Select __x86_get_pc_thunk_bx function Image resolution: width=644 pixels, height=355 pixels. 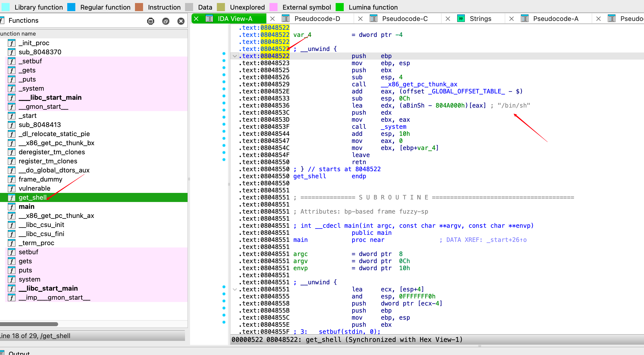(94, 143)
